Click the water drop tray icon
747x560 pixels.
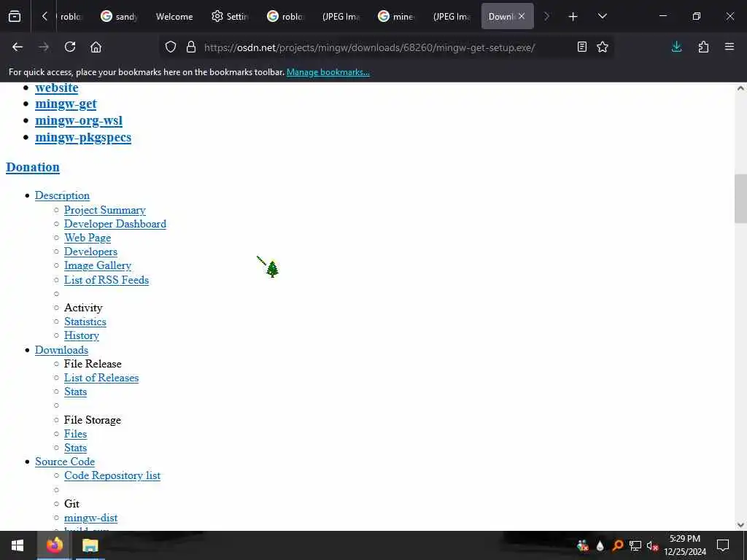coord(600,545)
